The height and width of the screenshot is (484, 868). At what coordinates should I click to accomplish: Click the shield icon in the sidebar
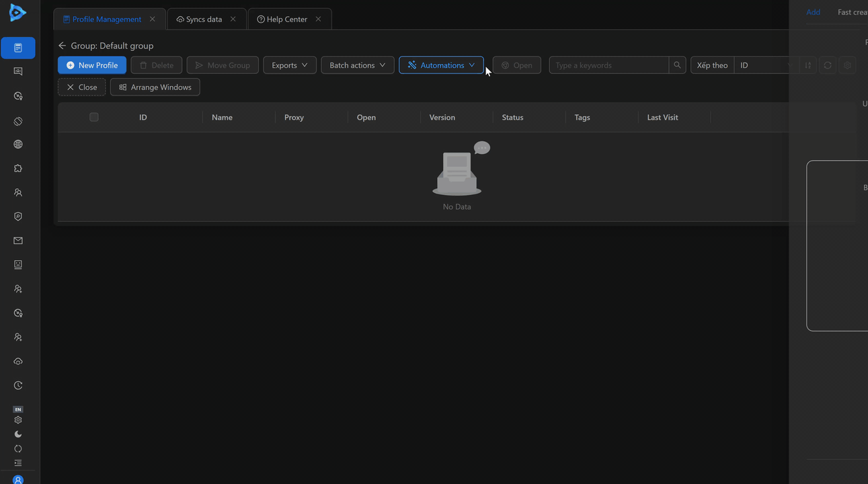pyautogui.click(x=18, y=216)
